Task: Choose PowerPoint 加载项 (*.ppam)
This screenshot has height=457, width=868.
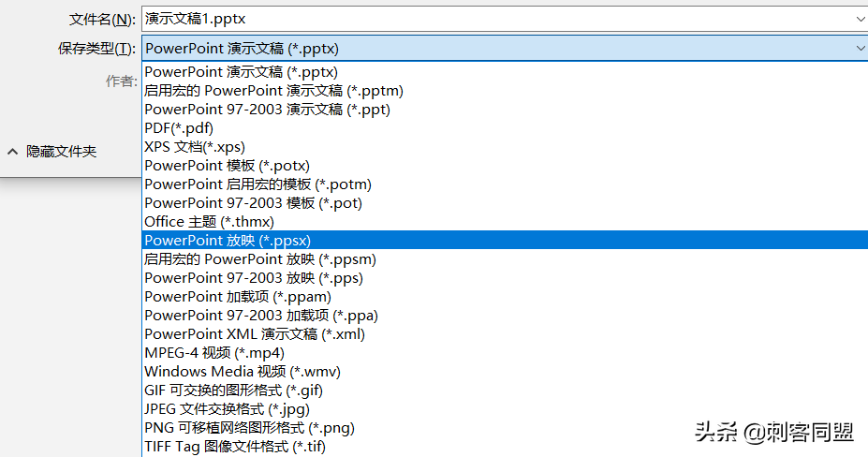Action: (x=505, y=297)
